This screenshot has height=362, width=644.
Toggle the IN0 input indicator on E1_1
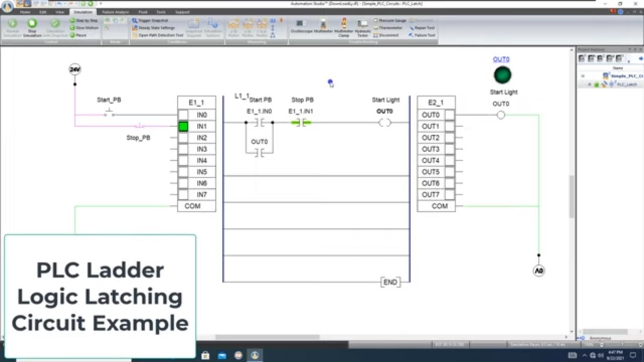point(183,115)
